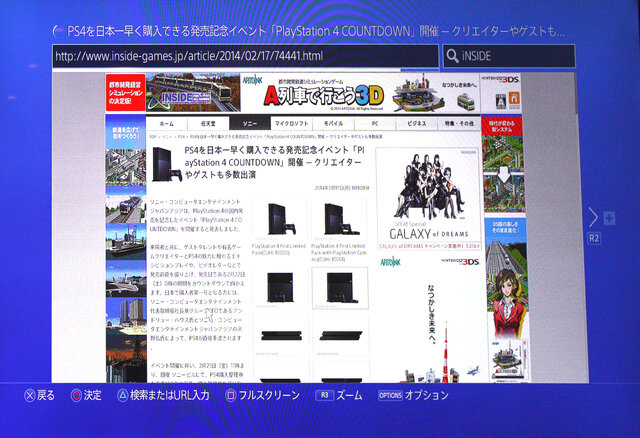Click the magnifier search icon
The image size is (640, 438).
click(452, 56)
